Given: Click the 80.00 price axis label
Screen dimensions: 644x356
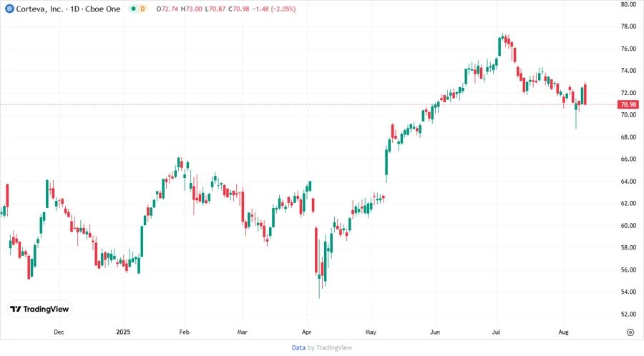Looking at the screenshot, I should [628, 4].
